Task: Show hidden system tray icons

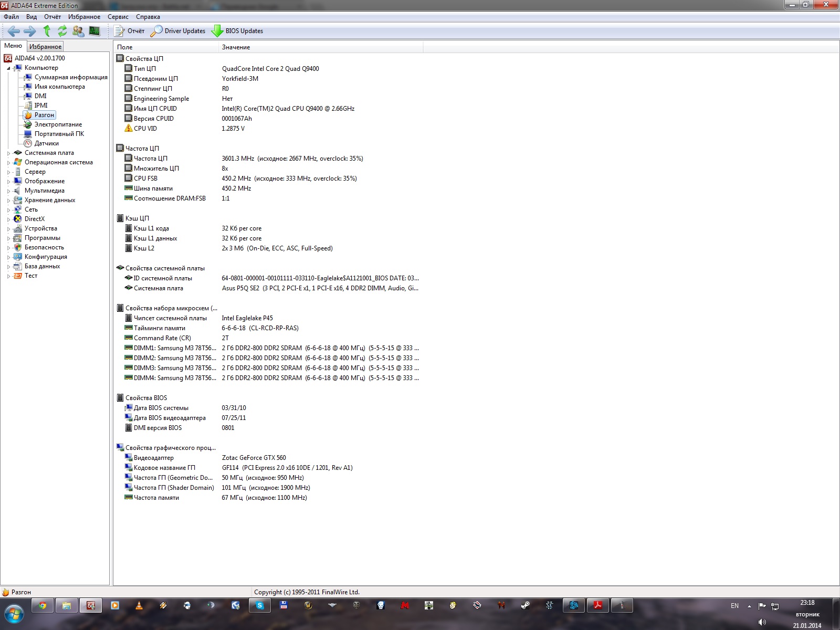Action: [749, 606]
